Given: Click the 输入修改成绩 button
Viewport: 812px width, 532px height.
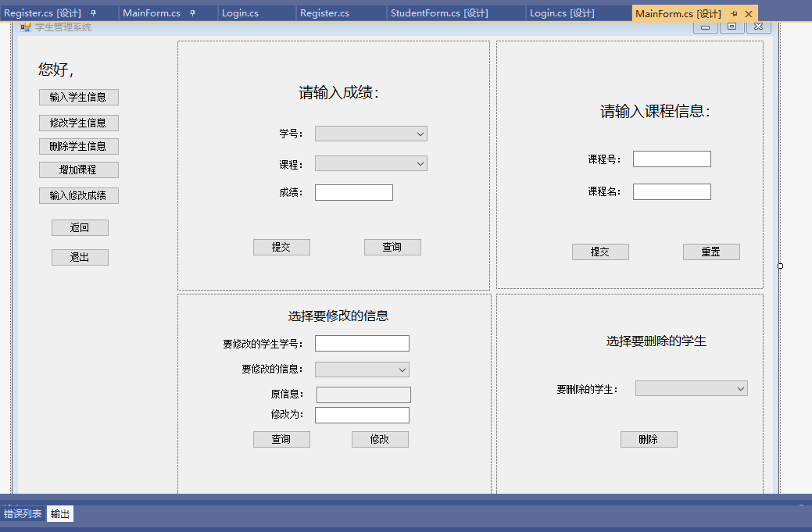Looking at the screenshot, I should [79, 195].
